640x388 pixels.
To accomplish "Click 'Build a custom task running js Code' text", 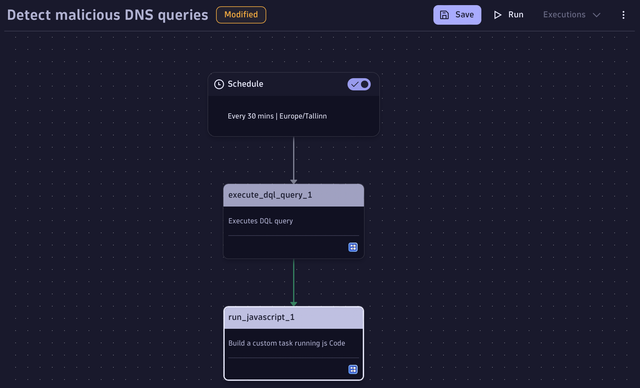I will tap(287, 343).
